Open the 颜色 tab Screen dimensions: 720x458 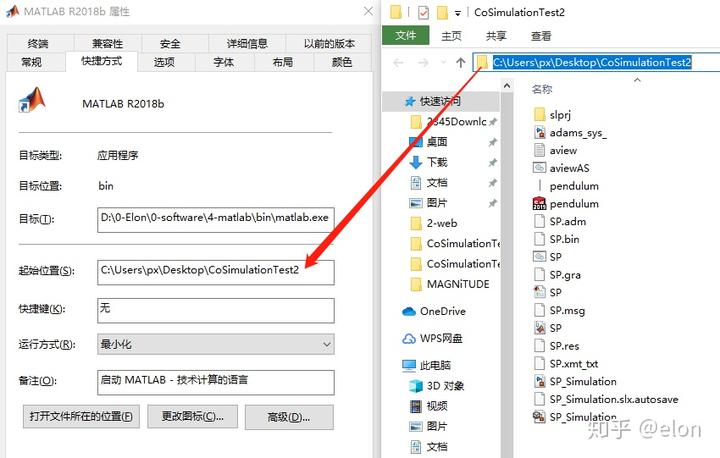342,62
